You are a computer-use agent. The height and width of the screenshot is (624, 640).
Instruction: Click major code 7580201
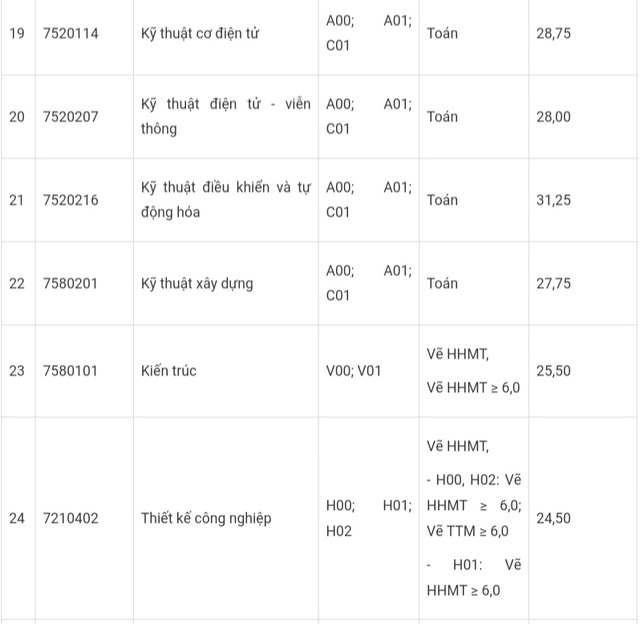pos(70,284)
